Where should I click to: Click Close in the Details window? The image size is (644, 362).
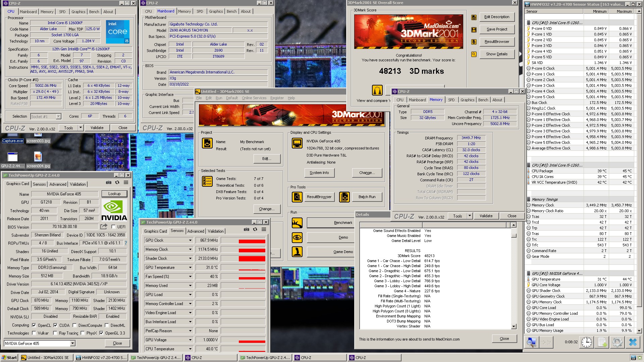(x=504, y=339)
